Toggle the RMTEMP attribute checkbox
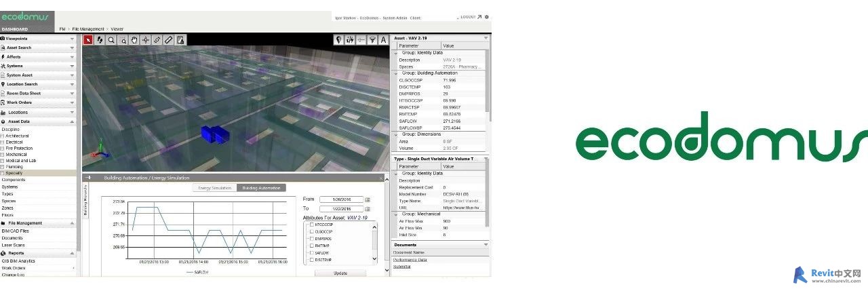Screen dimensions: 868x289 (x=311, y=246)
